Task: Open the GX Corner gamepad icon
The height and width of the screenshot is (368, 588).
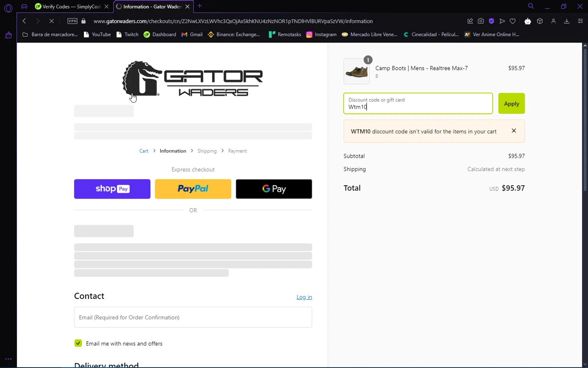Action: tap(24, 6)
